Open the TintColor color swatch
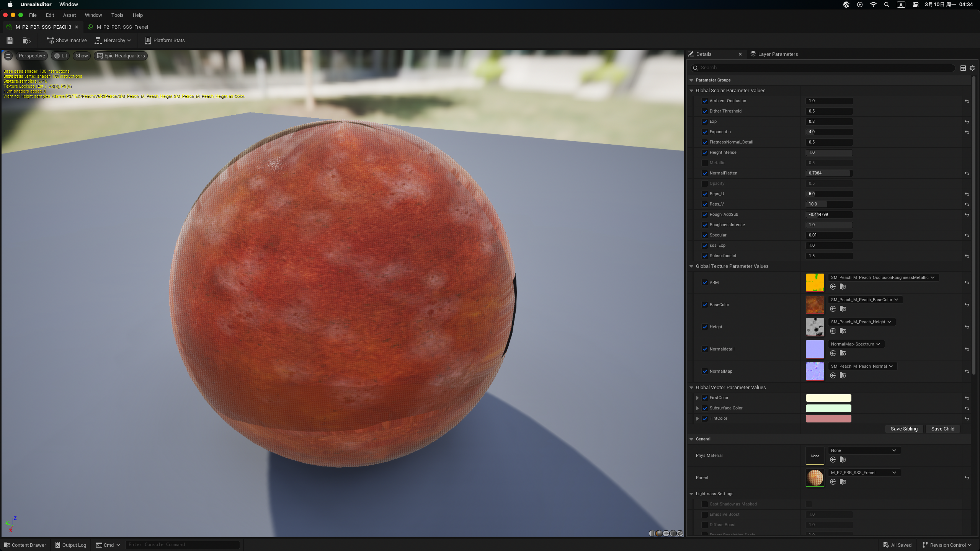The image size is (980, 551). [828, 419]
